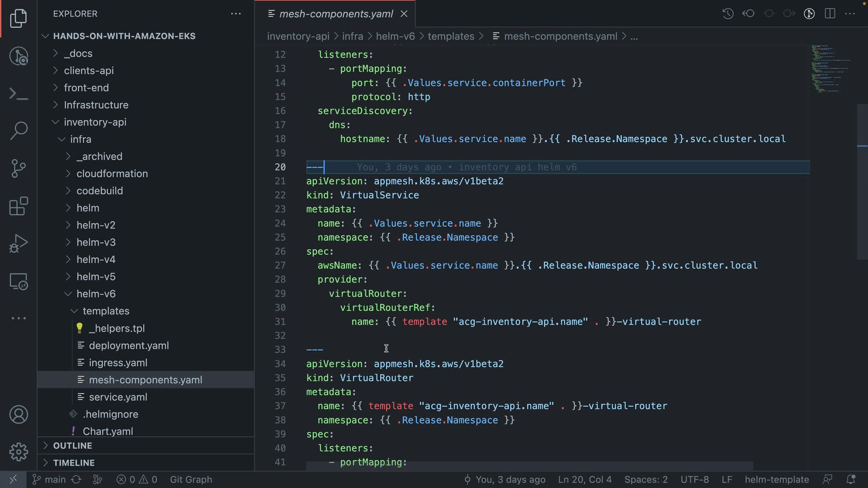The height and width of the screenshot is (488, 868).
Task: Split the editor to the right
Action: (830, 14)
